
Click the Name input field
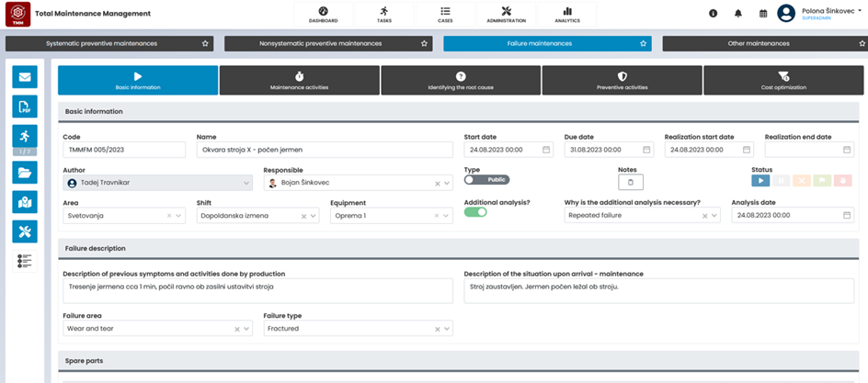coord(326,150)
